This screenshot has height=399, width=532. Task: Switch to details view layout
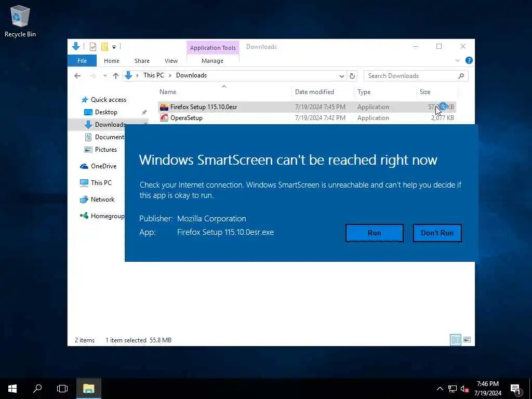455,340
